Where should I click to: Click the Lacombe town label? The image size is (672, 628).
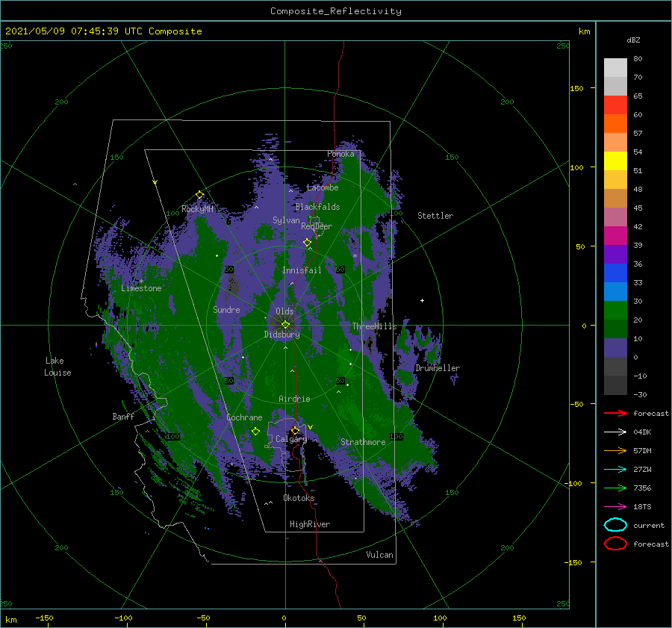[x=323, y=187]
